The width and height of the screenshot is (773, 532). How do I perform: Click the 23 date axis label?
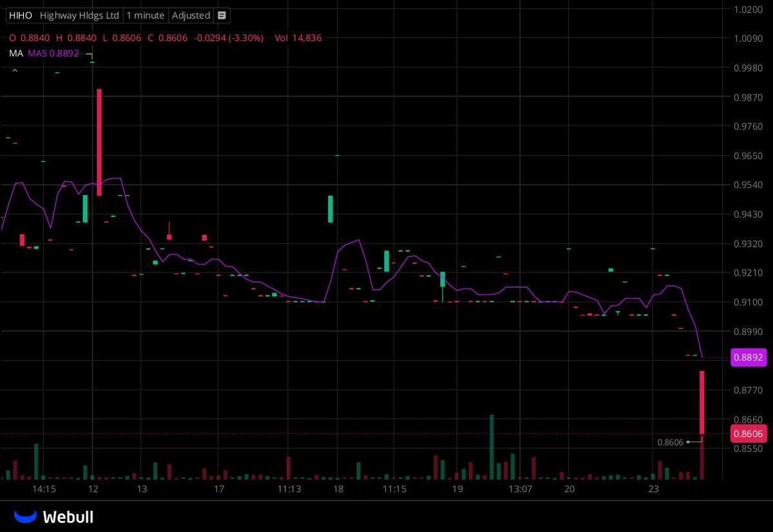click(653, 489)
